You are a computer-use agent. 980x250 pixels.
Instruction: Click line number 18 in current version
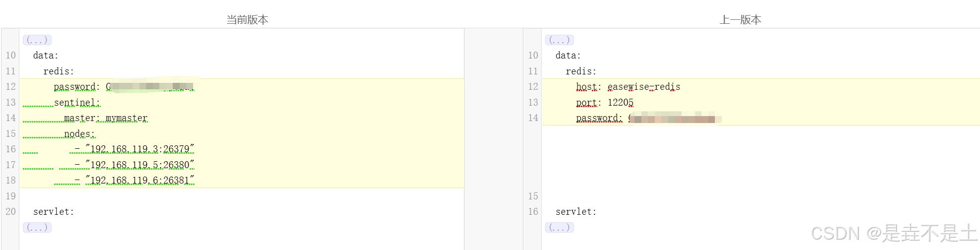[11, 181]
